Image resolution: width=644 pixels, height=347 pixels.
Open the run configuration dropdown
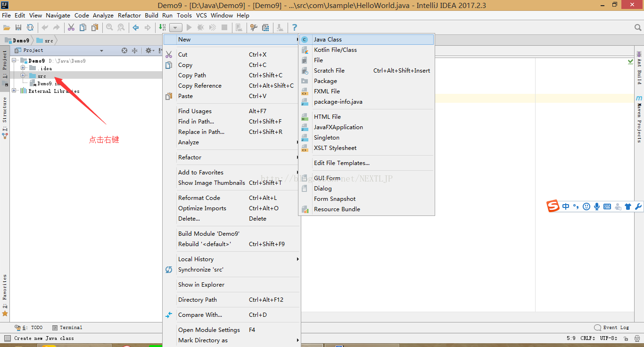(175, 28)
